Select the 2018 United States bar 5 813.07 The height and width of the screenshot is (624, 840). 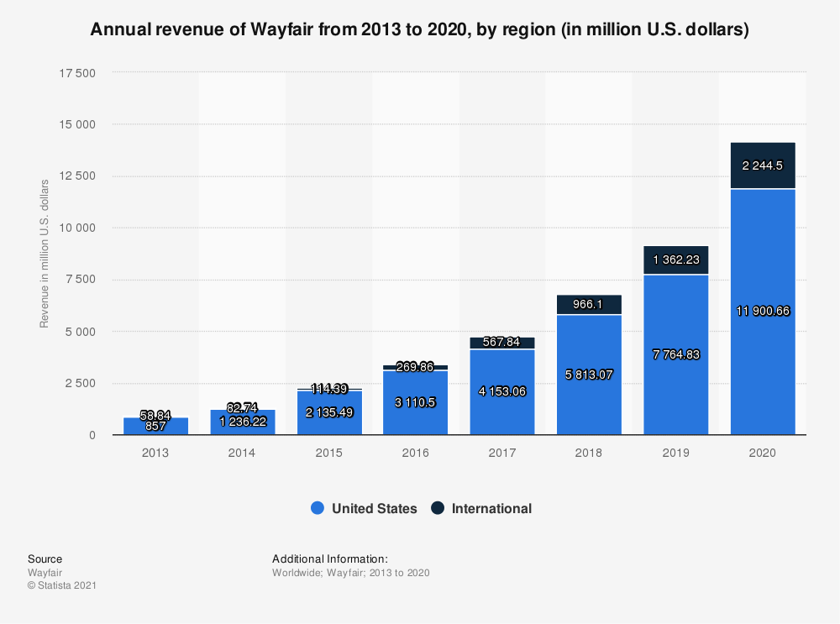click(x=590, y=375)
